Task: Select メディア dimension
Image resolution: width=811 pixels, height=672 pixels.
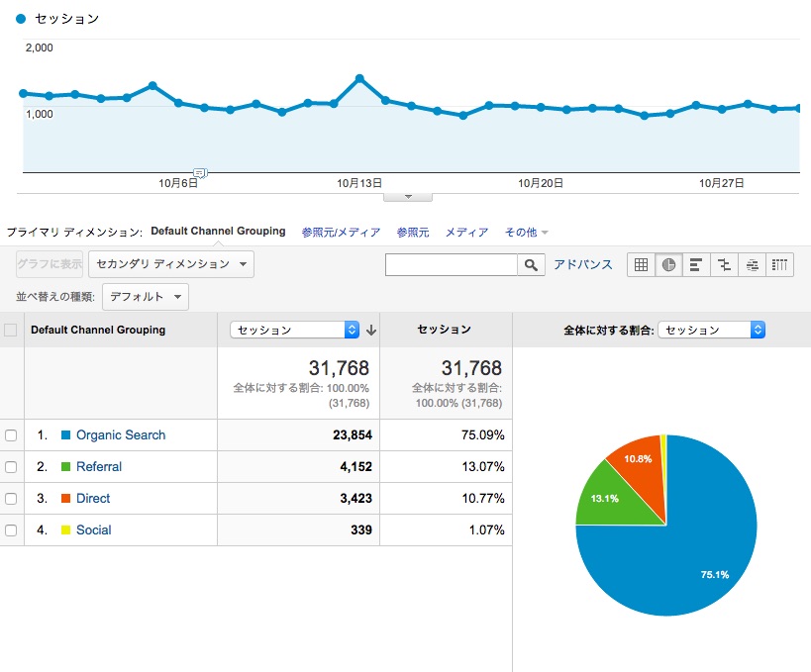Action: pos(466,233)
